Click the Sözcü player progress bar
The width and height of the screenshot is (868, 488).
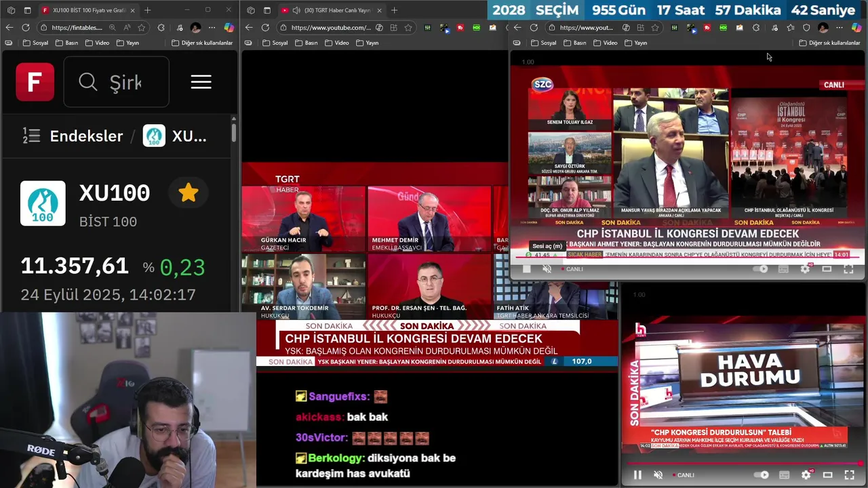(688, 258)
